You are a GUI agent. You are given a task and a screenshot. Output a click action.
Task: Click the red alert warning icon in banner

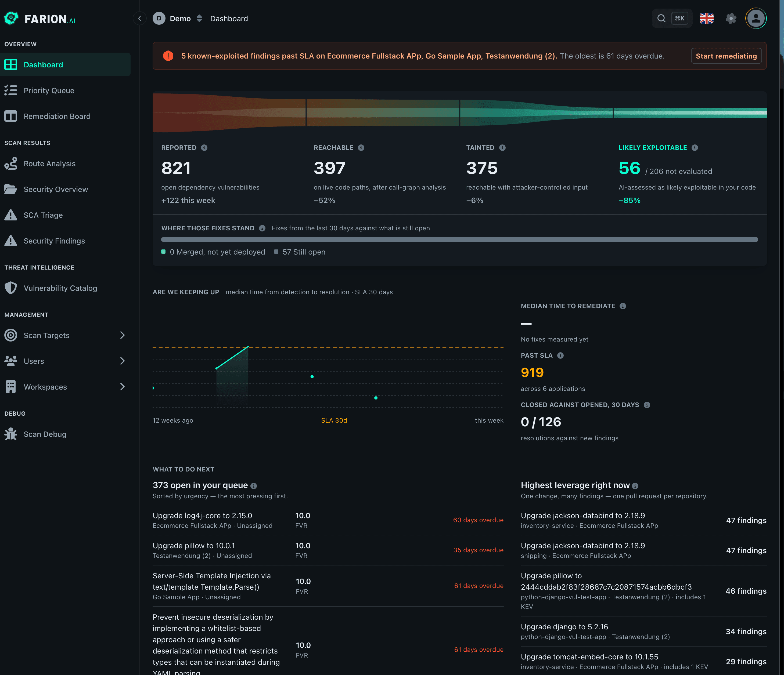tap(168, 56)
